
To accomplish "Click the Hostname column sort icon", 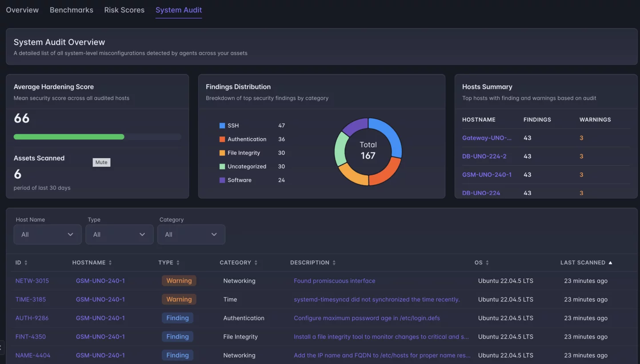I will coord(110,263).
